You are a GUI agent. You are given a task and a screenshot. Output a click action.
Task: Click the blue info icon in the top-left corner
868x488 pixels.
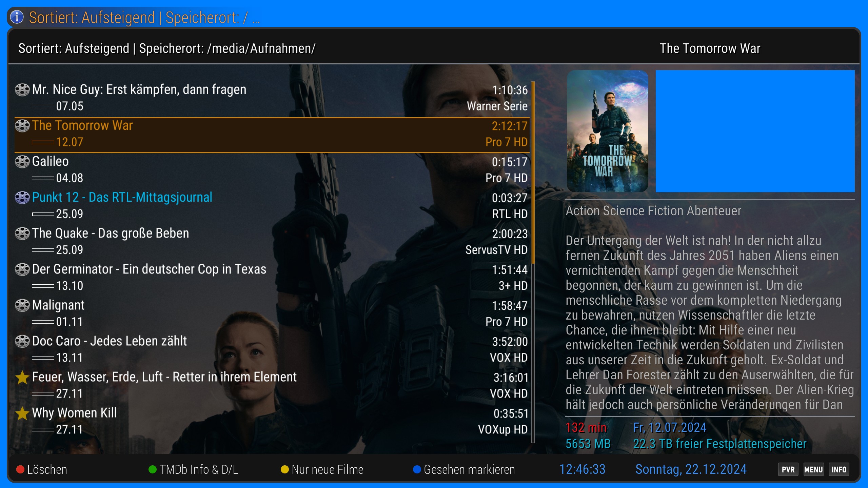point(17,17)
